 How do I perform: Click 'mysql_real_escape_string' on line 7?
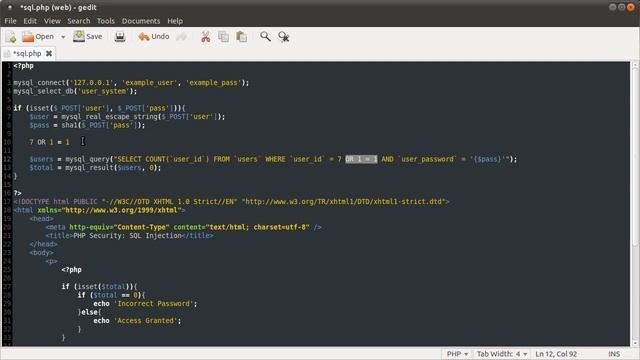tap(109, 117)
